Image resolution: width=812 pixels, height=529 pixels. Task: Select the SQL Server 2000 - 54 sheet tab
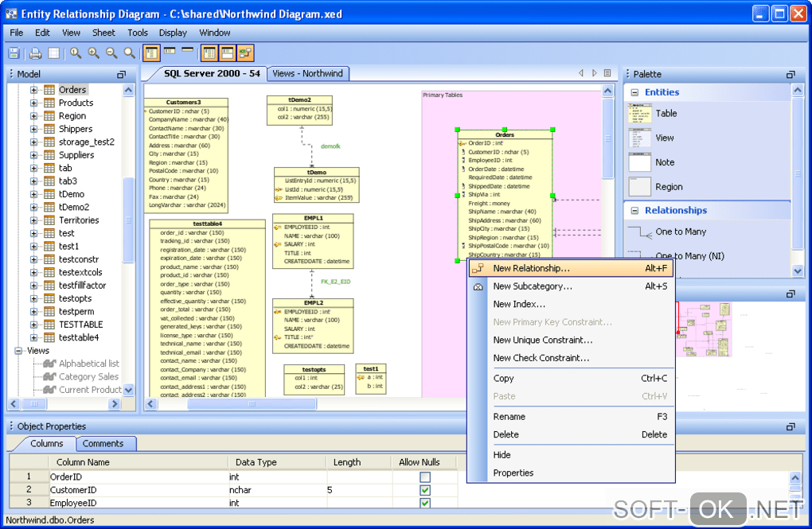[x=211, y=73]
